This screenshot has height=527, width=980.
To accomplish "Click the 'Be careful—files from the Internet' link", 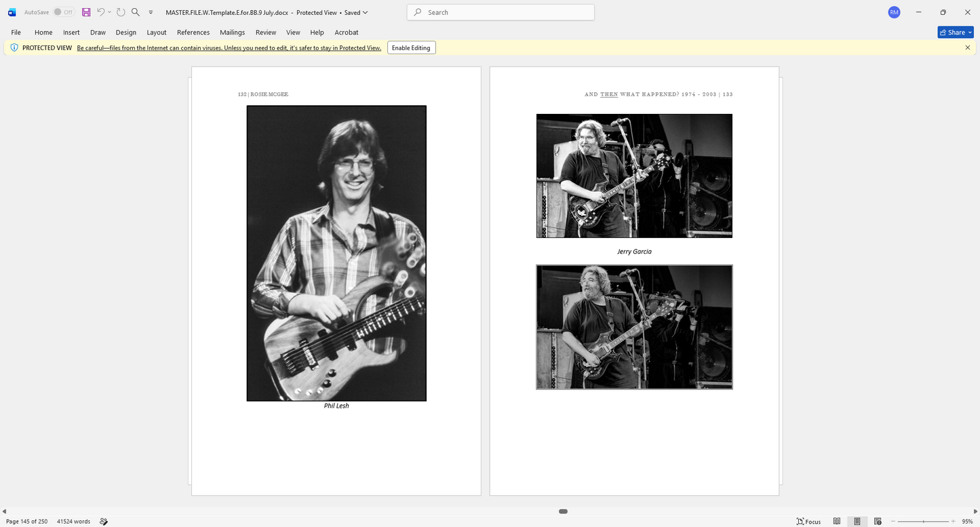I will (229, 47).
